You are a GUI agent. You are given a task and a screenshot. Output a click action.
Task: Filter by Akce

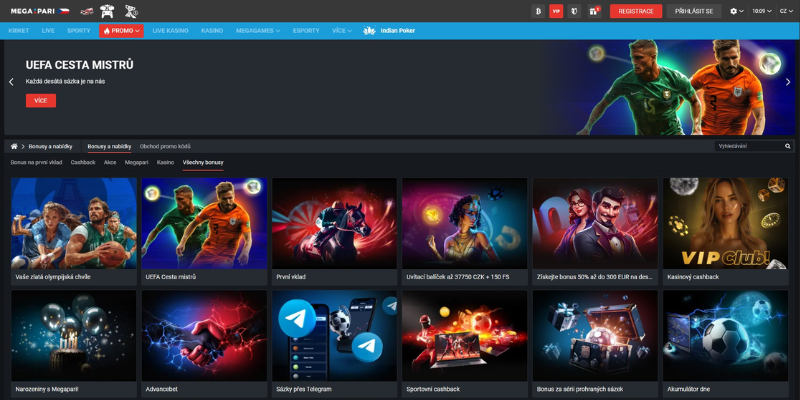click(x=110, y=162)
